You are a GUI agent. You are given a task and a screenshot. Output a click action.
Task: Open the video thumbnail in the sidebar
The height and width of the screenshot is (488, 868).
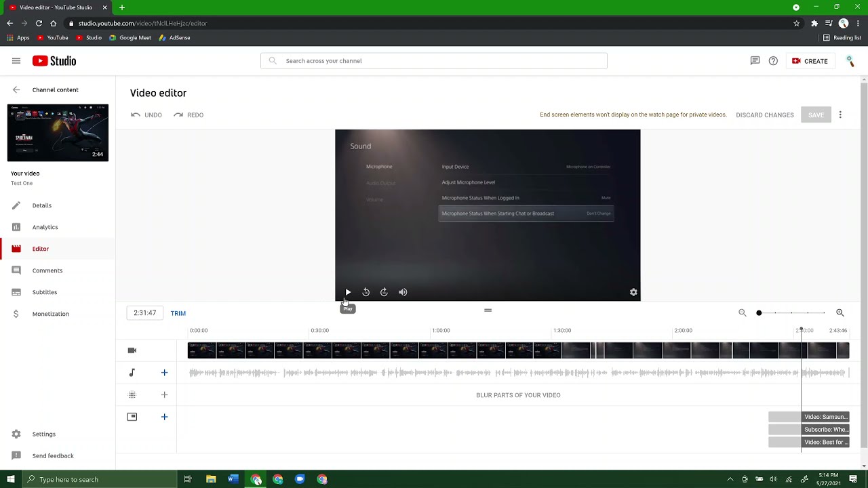[x=58, y=133]
